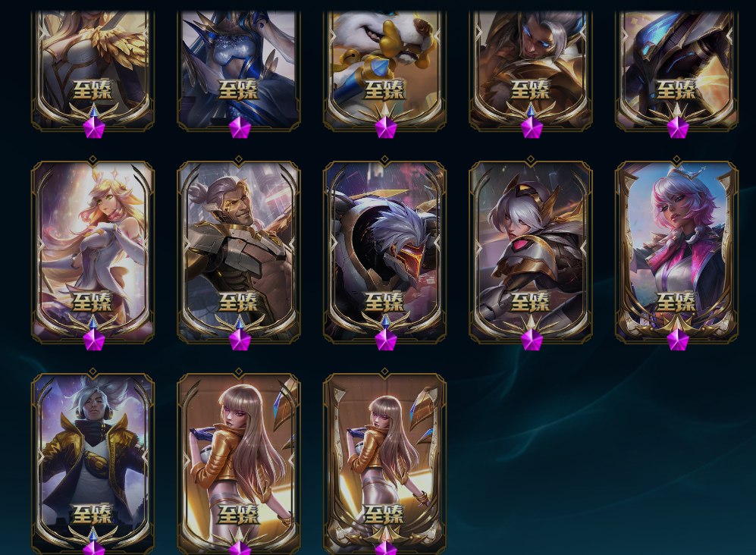Open the blue-dressed woman prestige skin card

[239, 70]
